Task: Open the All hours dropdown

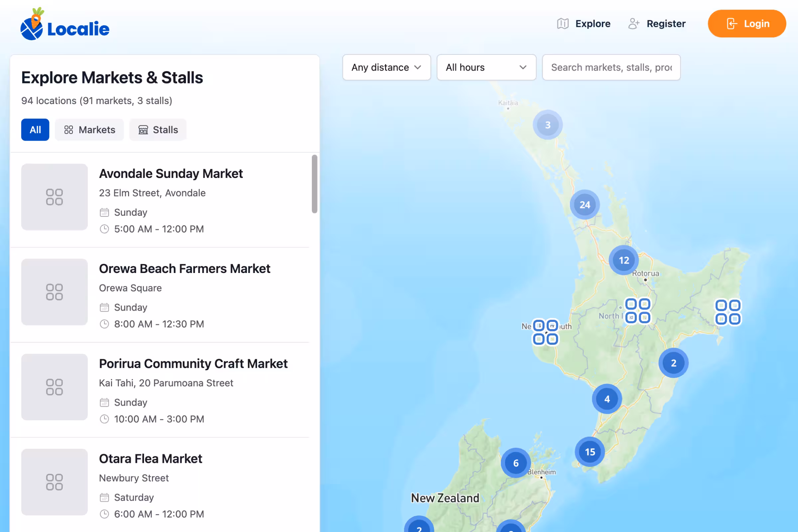Action: coord(486,67)
